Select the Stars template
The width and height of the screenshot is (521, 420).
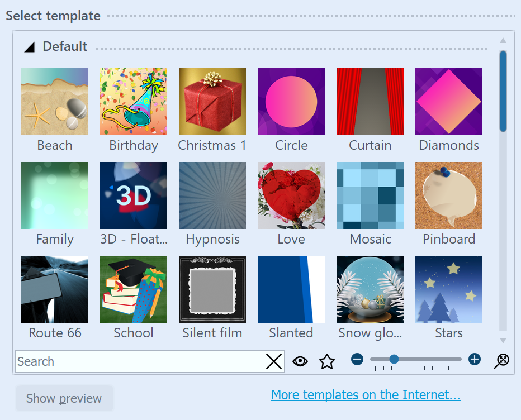tap(448, 289)
